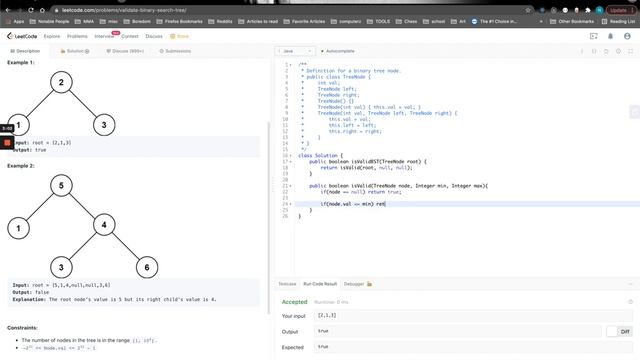The width and height of the screenshot is (640, 360).
Task: Reset code to default with the editor reset icon
Action: click(x=606, y=51)
